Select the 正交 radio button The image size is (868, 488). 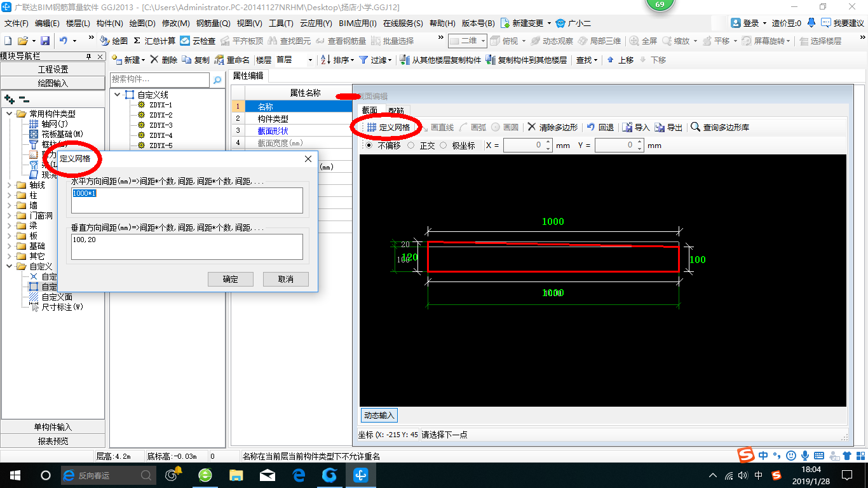pos(410,146)
